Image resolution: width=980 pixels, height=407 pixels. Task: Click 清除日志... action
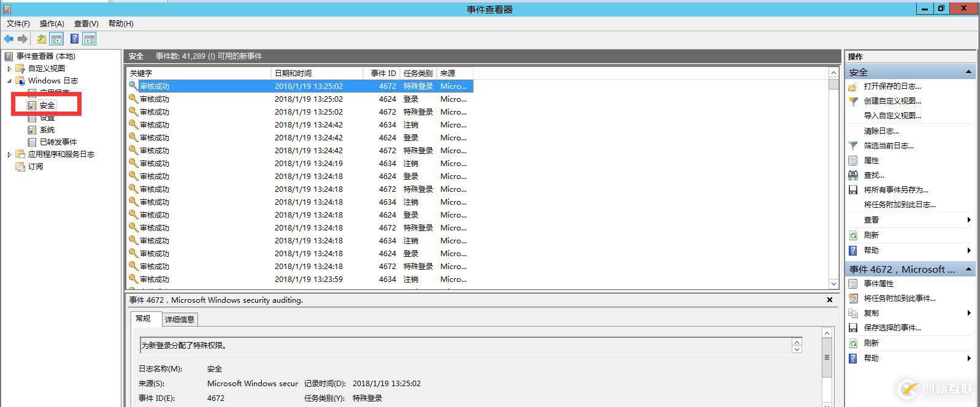[881, 131]
